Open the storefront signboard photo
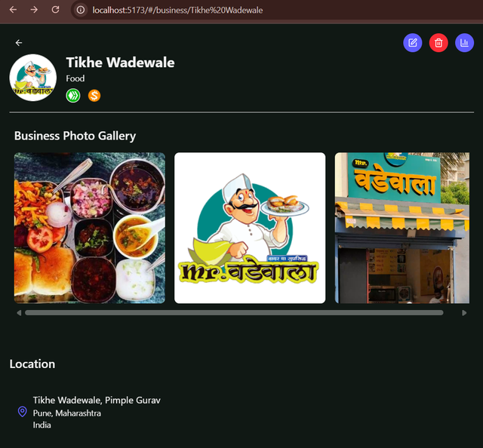The image size is (483, 448). point(402,228)
